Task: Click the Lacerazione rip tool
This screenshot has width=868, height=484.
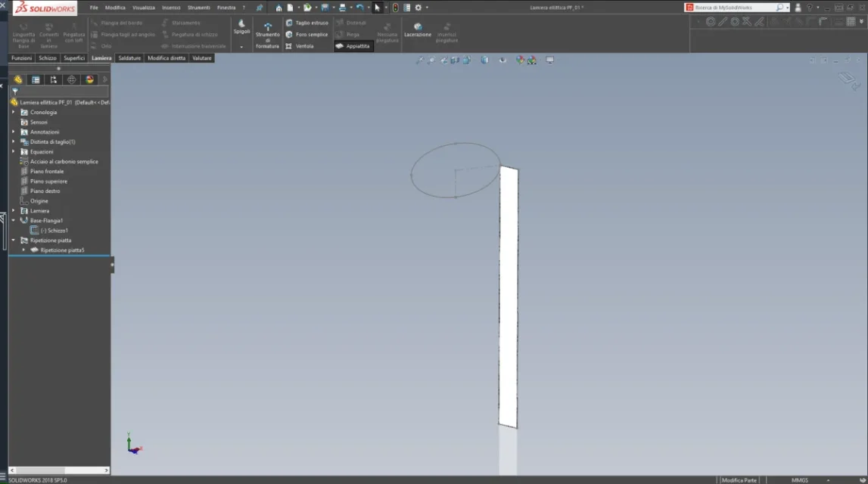Action: pyautogui.click(x=418, y=30)
